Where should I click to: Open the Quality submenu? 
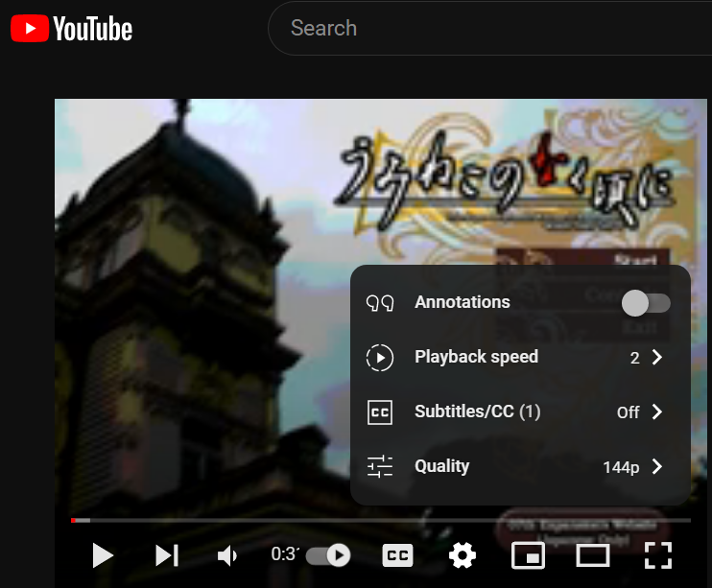click(520, 466)
